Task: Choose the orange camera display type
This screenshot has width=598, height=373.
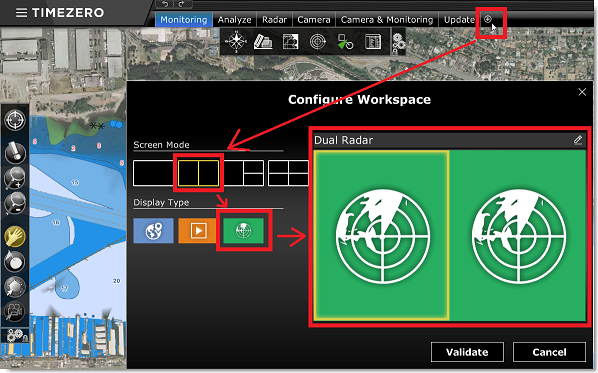Action: (x=197, y=230)
